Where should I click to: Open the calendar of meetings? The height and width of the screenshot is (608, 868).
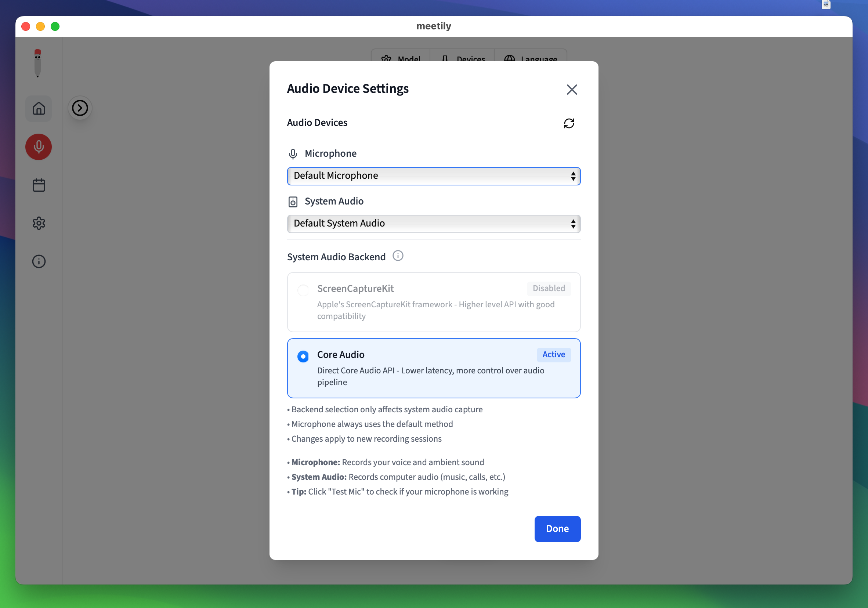click(x=39, y=185)
